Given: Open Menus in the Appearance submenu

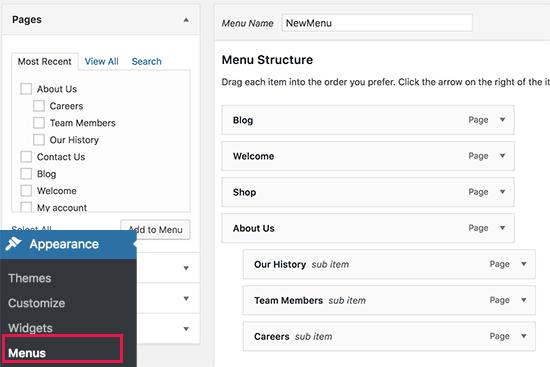Looking at the screenshot, I should [x=27, y=353].
